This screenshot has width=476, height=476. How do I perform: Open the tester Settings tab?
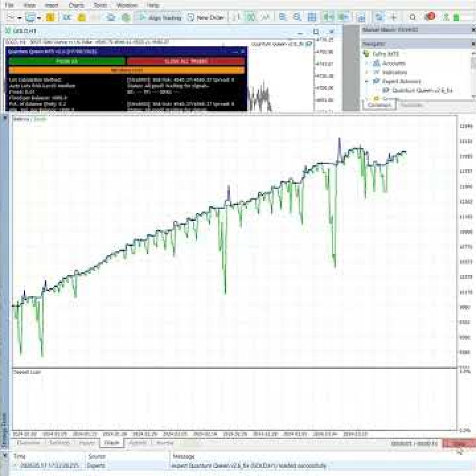[59, 443]
